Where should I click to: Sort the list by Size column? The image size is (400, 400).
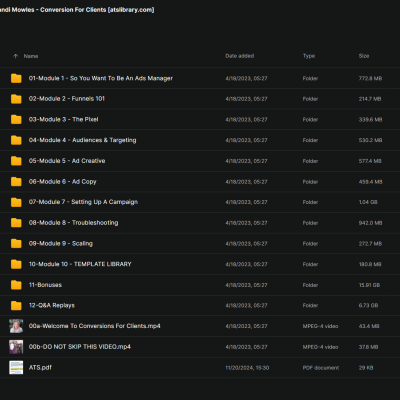point(364,56)
